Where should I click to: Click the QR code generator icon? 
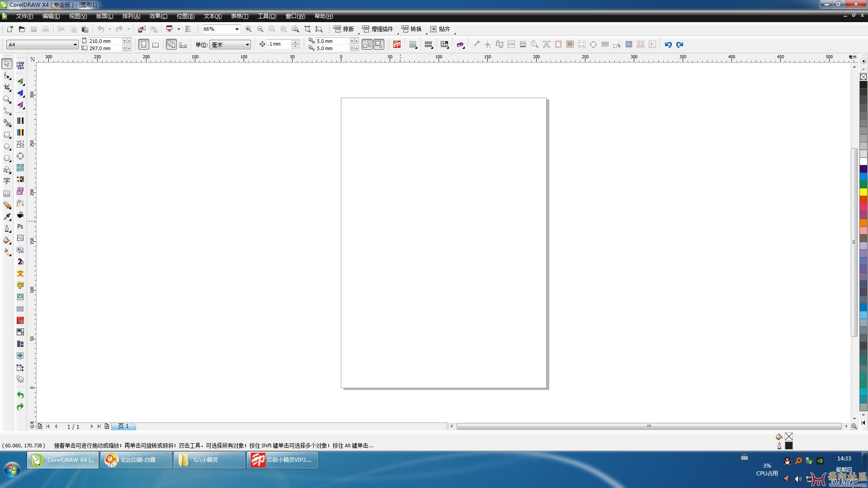coord(20,168)
